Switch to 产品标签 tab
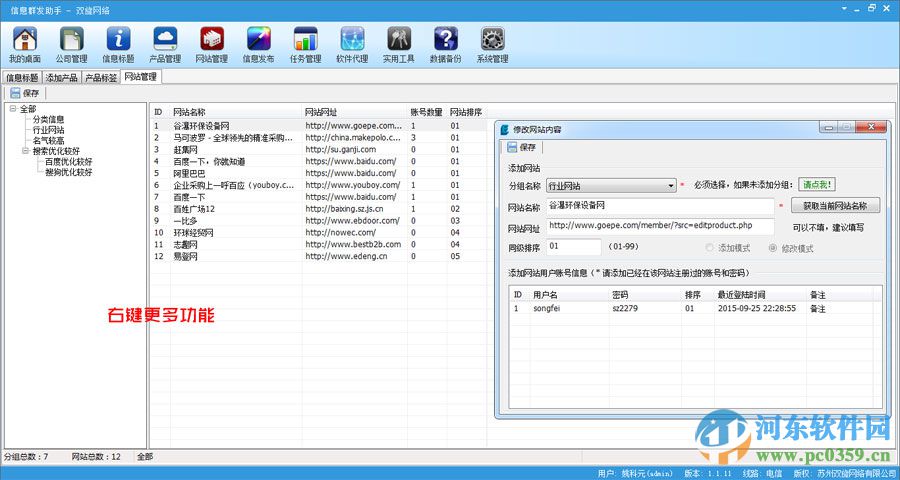Viewport: 900px width, 480px height. 101,77
